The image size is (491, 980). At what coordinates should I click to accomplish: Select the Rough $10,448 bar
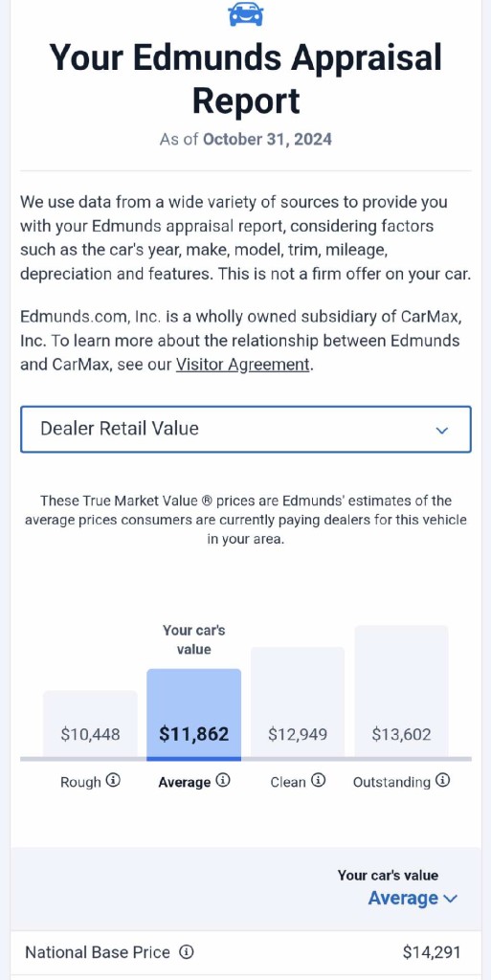coord(90,725)
